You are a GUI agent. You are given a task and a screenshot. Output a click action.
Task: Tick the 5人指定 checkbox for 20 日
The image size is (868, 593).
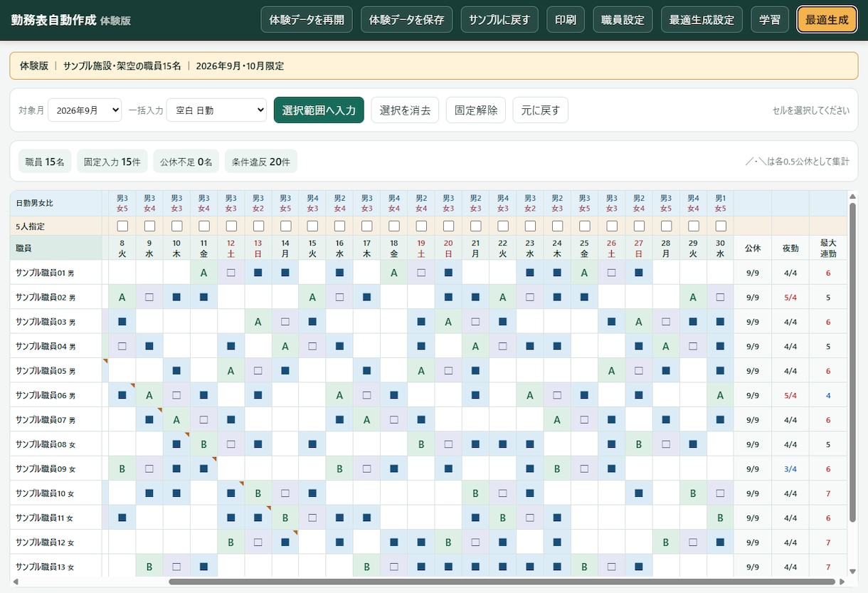449,226
